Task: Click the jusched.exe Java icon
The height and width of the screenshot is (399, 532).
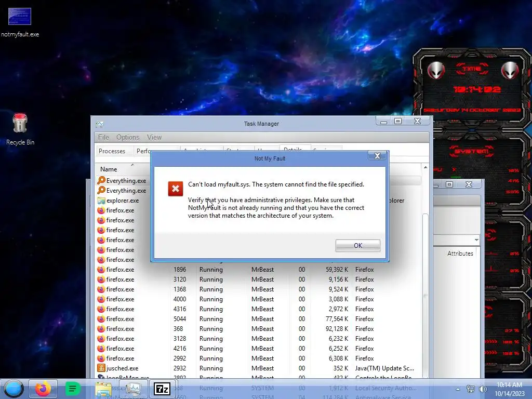Action: click(101, 368)
